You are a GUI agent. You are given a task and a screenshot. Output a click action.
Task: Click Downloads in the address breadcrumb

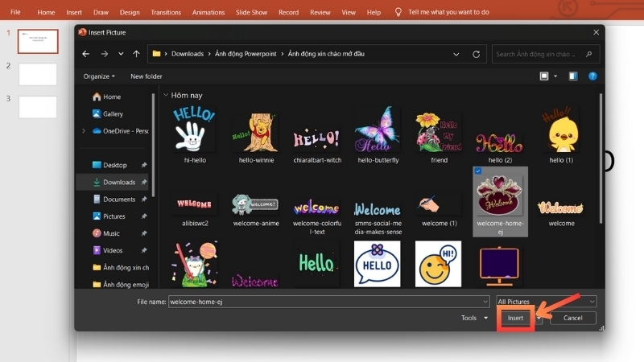click(188, 54)
